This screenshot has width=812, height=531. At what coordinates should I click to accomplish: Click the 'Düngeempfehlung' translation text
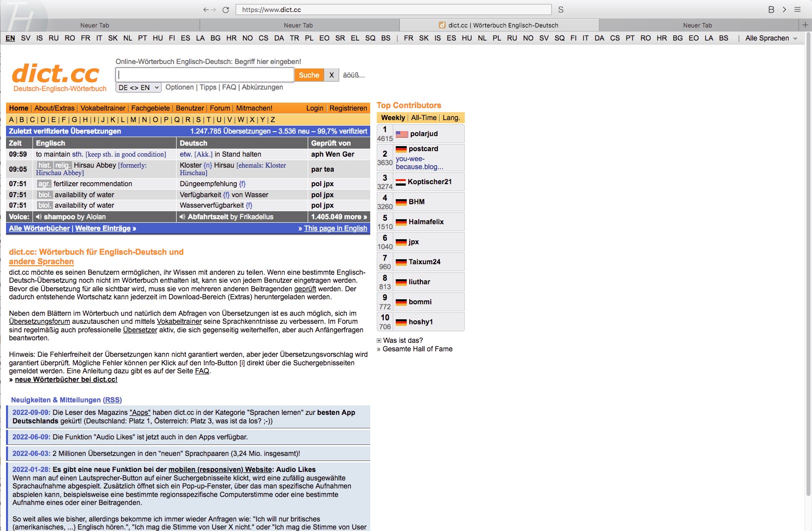tap(208, 184)
